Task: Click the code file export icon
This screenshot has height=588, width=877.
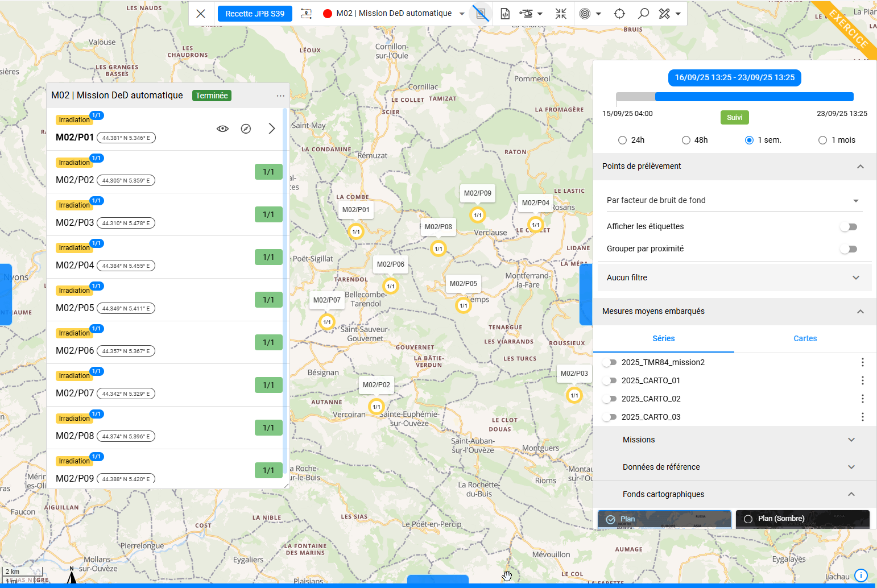Action: (x=505, y=14)
